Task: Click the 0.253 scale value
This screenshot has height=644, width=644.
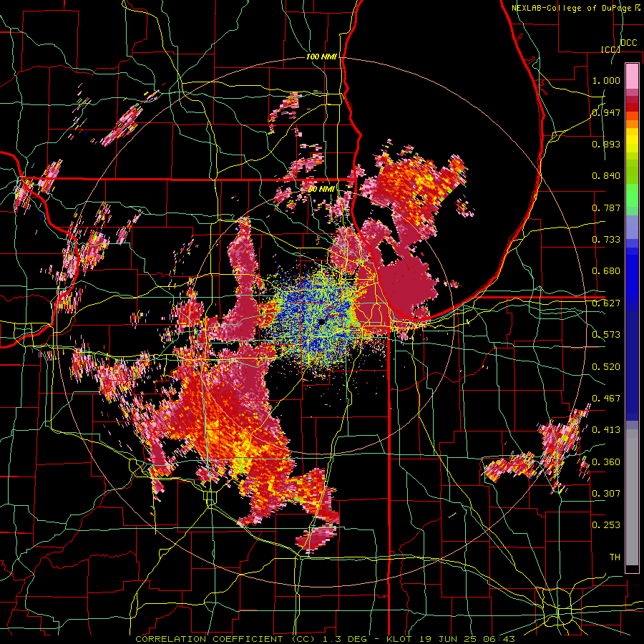Action: coord(606,525)
